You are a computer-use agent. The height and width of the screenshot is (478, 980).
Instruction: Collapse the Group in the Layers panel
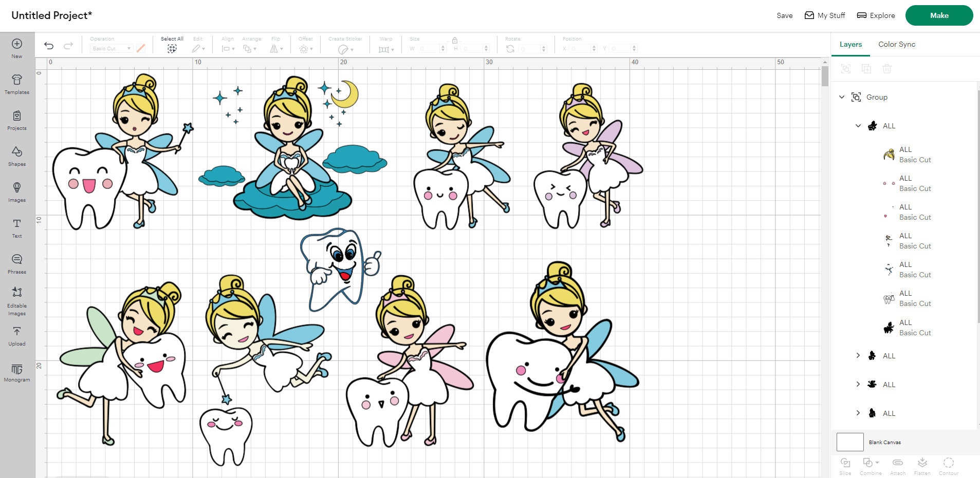841,97
